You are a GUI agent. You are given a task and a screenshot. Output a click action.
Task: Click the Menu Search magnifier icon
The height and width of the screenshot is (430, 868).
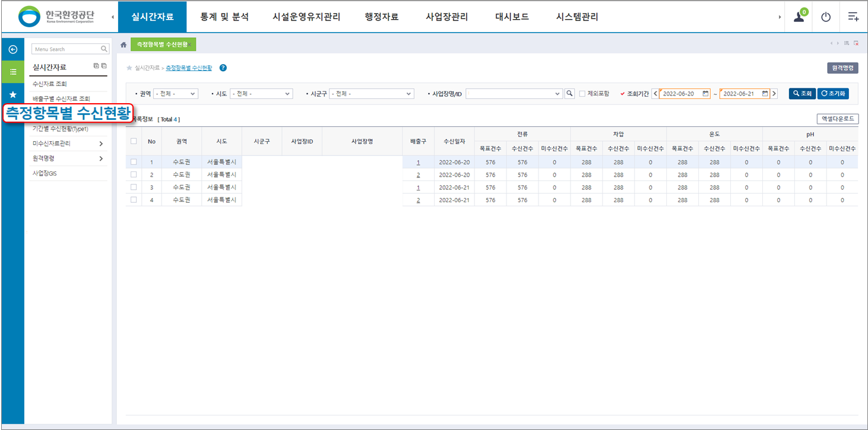(104, 49)
